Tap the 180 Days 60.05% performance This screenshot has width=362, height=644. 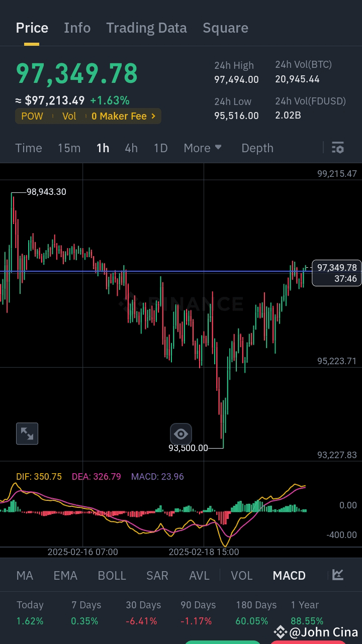pos(256,613)
